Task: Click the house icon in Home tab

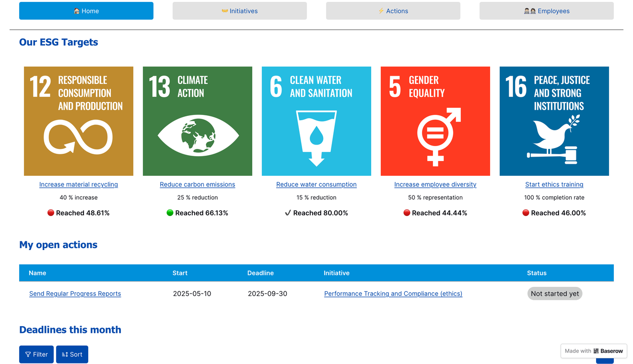Action: point(77,11)
